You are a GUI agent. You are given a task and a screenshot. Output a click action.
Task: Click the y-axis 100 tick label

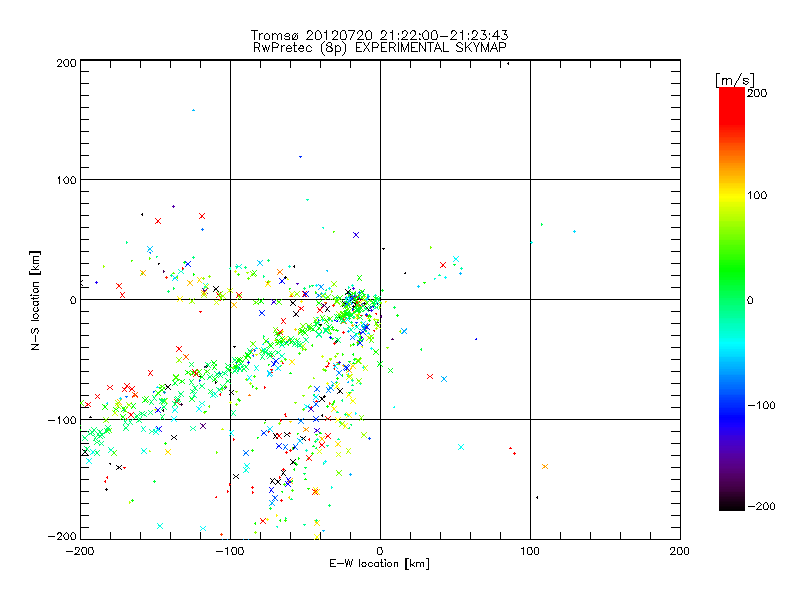click(67, 181)
